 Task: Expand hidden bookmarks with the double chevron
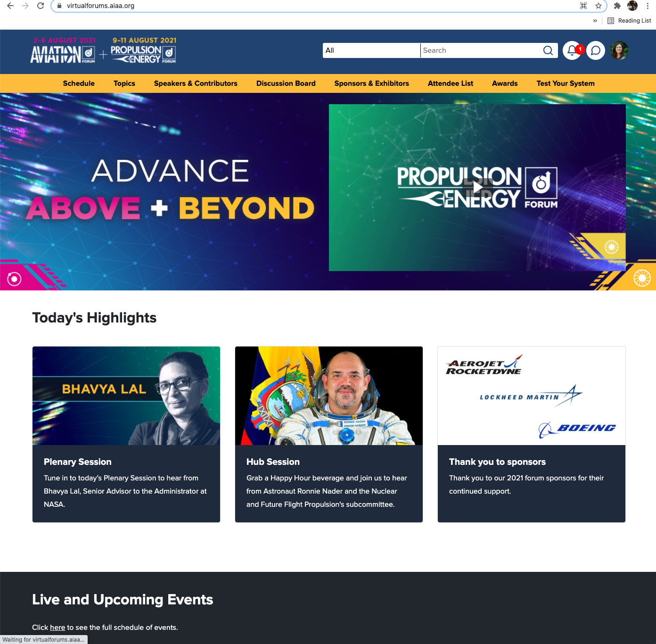595,21
